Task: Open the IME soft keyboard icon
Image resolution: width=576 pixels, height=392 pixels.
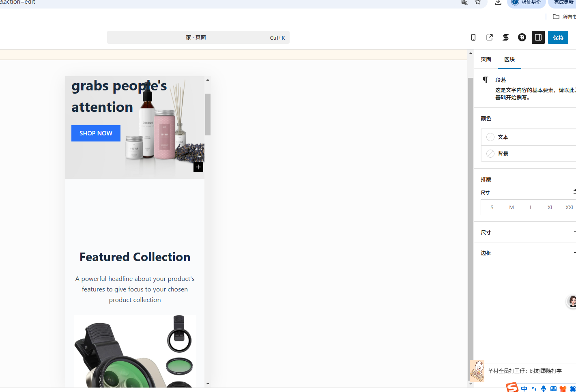Action: pyautogui.click(x=553, y=389)
